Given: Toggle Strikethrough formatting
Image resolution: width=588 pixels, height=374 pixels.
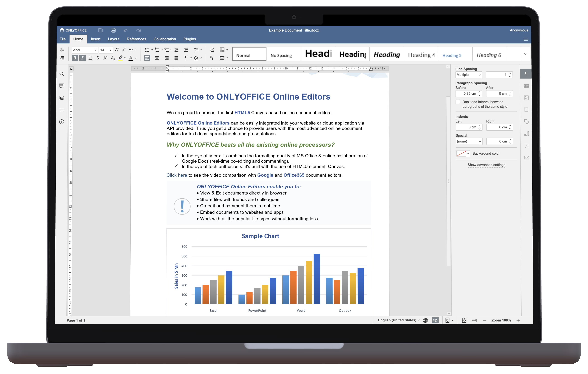Looking at the screenshot, I should [x=98, y=58].
